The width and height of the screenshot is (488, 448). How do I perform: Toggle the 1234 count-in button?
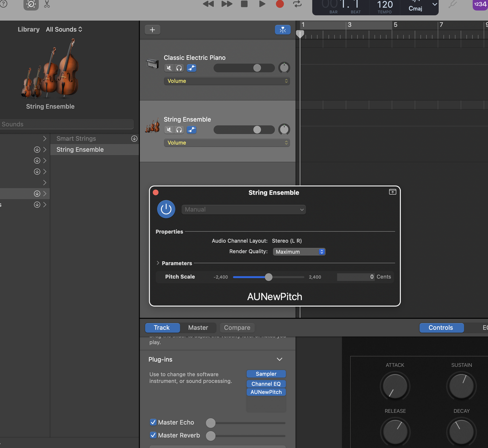(x=480, y=4)
